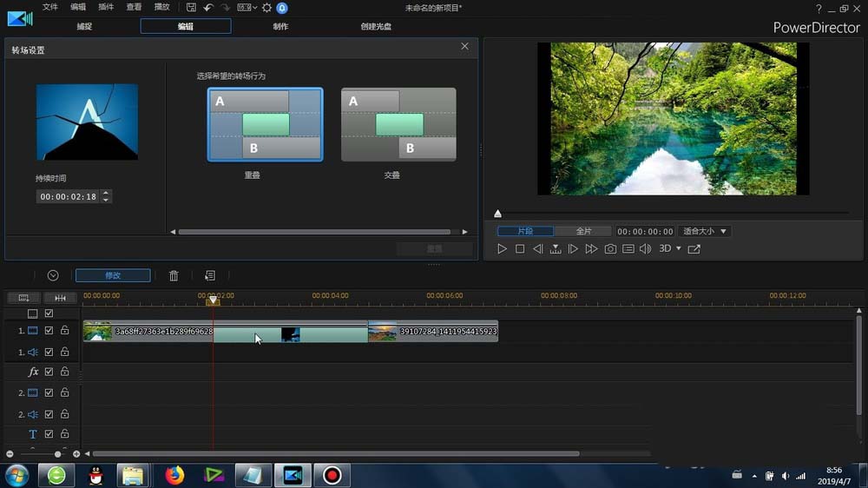Adjust the preview volume speaker icon
This screenshot has width=868, height=488.
point(646,248)
